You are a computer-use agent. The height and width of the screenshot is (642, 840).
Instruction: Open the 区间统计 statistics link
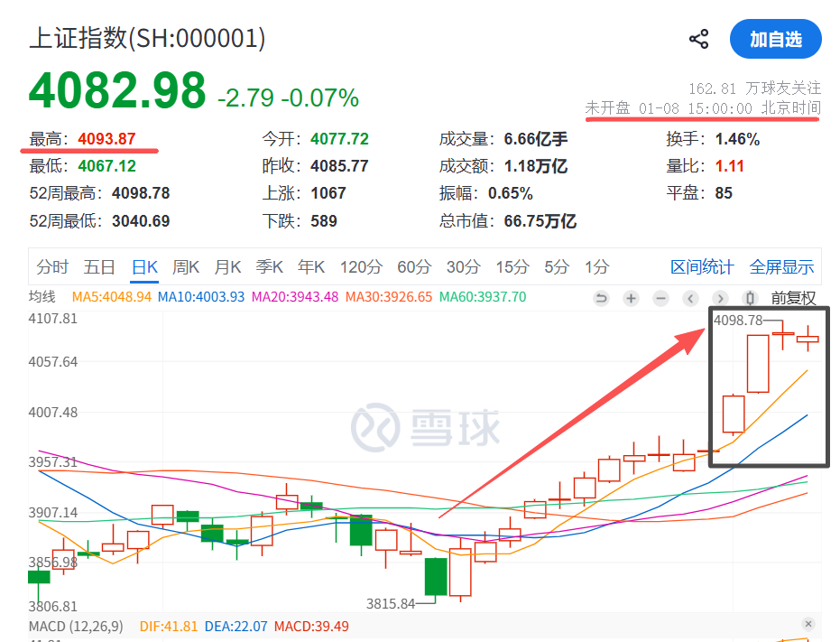click(x=702, y=266)
